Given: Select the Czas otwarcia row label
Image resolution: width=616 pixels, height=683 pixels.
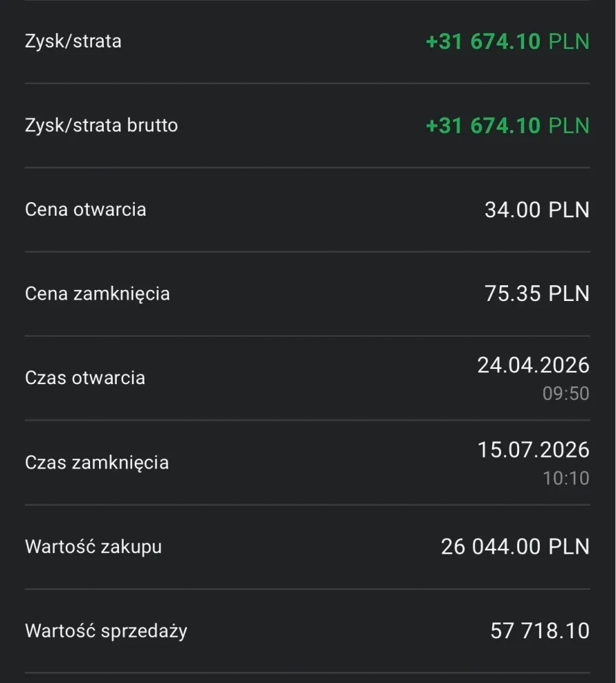Looking at the screenshot, I should click(x=85, y=378).
